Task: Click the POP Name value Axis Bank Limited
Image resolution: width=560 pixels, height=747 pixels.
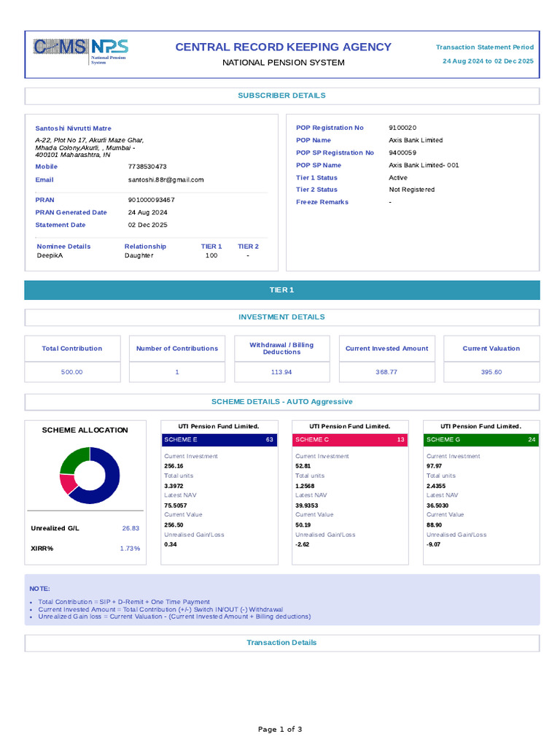Action: tap(416, 140)
